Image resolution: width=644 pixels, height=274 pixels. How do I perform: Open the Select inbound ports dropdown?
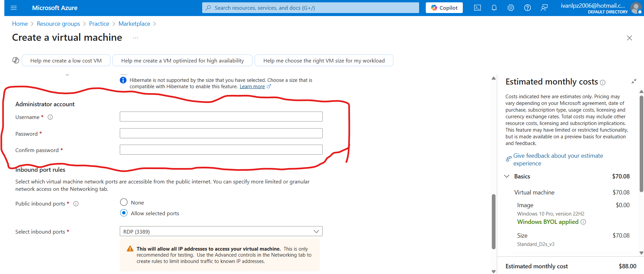pos(221,231)
